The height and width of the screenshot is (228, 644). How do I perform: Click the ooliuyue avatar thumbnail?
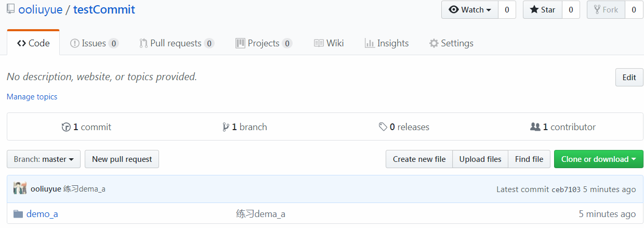tap(20, 188)
